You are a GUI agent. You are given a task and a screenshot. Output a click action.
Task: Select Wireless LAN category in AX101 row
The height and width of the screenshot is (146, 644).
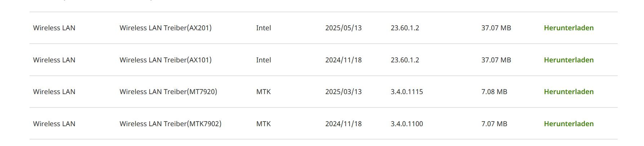click(54, 60)
